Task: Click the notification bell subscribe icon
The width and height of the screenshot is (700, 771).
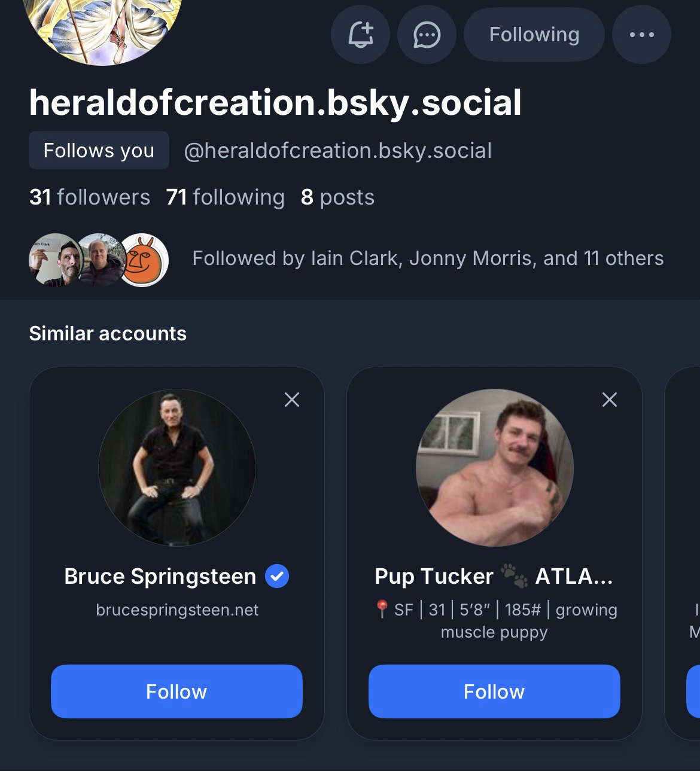Action: (x=360, y=35)
